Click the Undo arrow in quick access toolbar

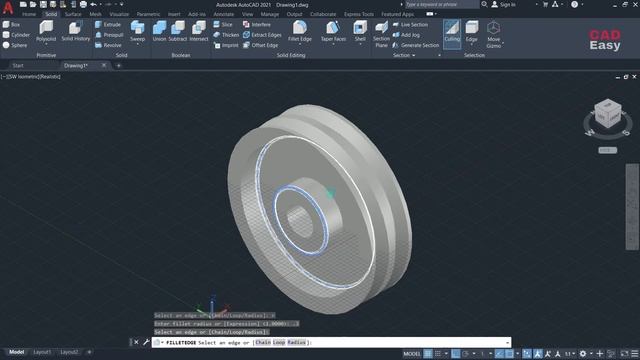coord(93,4)
